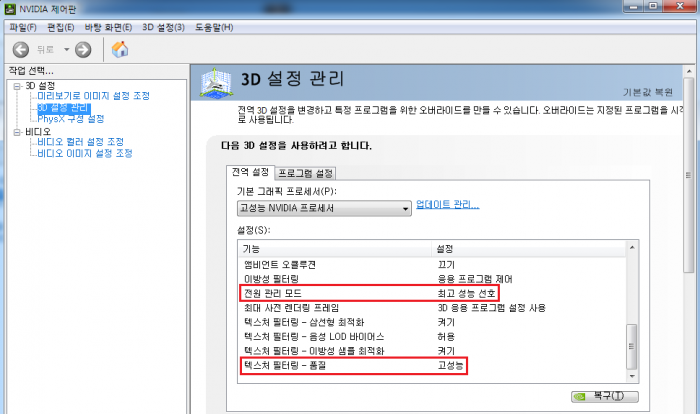The image size is (700, 414).
Task: Open the 바탕 화면(E) menu
Action: point(108,28)
